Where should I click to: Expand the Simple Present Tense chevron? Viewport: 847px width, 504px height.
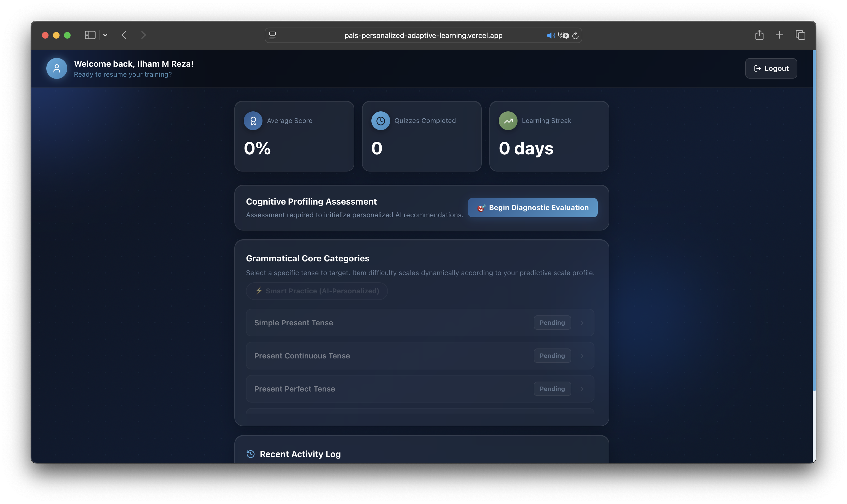(x=582, y=323)
